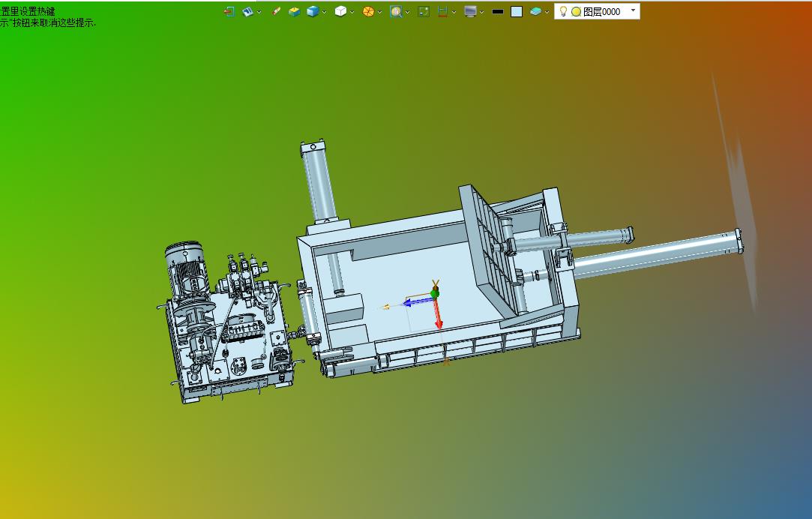Click the red axis arrow of the triad
This screenshot has height=519, width=812.
pos(438,314)
